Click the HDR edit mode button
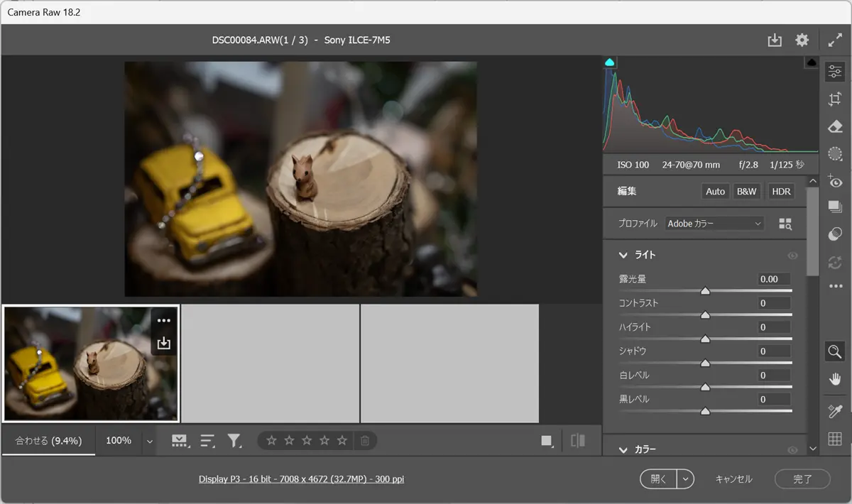852x504 pixels. tap(781, 192)
